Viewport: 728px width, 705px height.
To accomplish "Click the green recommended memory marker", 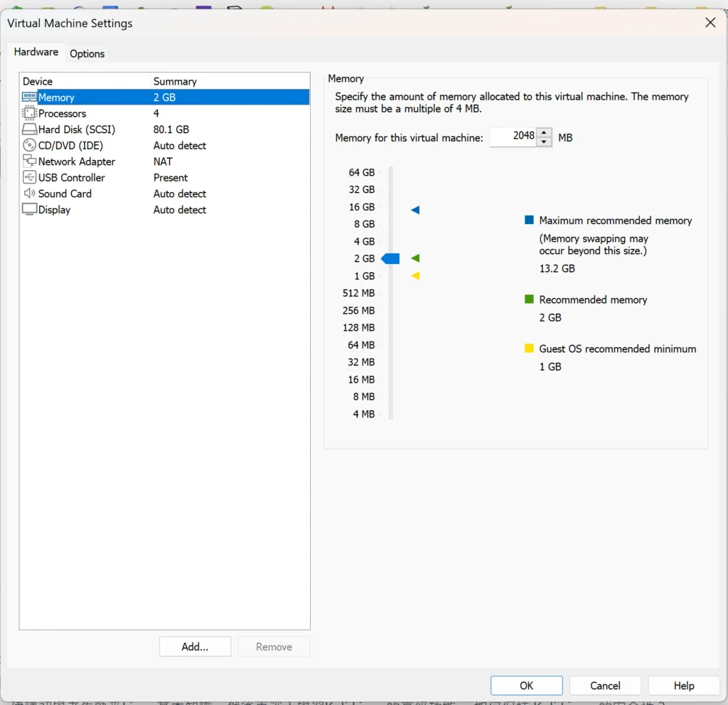I will click(x=415, y=258).
